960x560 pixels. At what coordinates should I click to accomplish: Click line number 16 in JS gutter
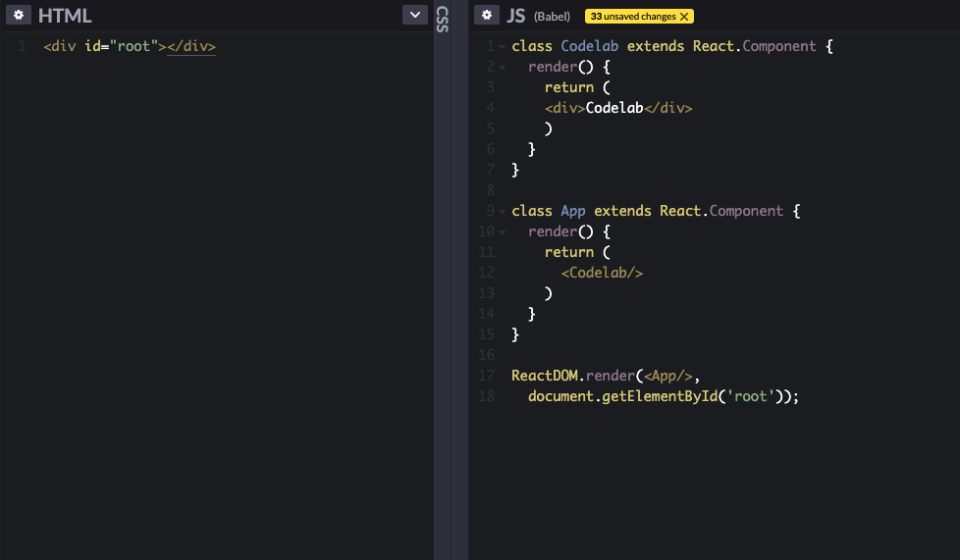(x=487, y=355)
